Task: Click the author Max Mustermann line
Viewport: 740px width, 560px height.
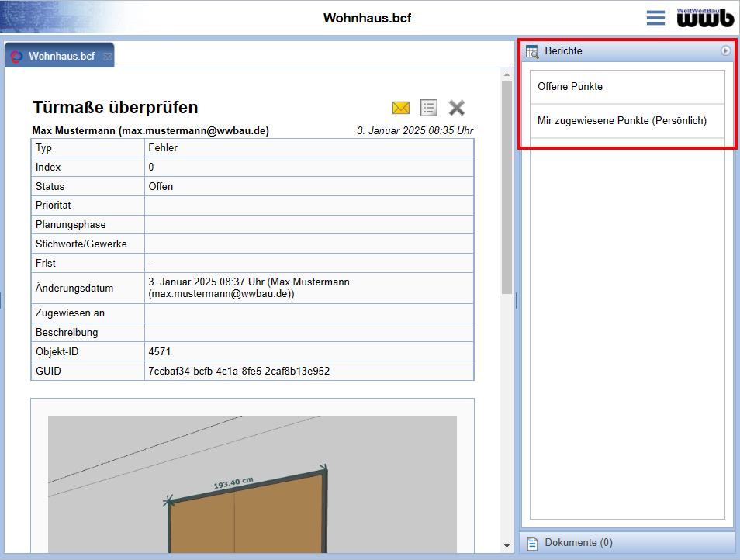Action: (x=150, y=130)
